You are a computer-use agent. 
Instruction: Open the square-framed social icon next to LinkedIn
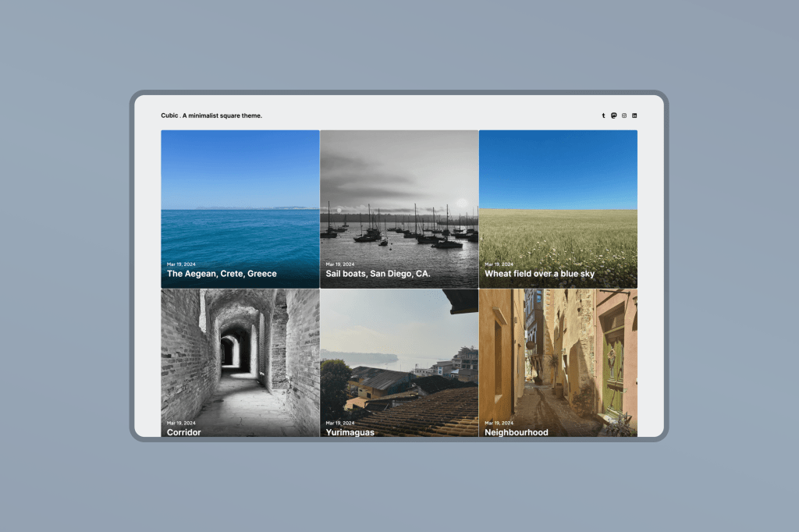[x=624, y=115]
